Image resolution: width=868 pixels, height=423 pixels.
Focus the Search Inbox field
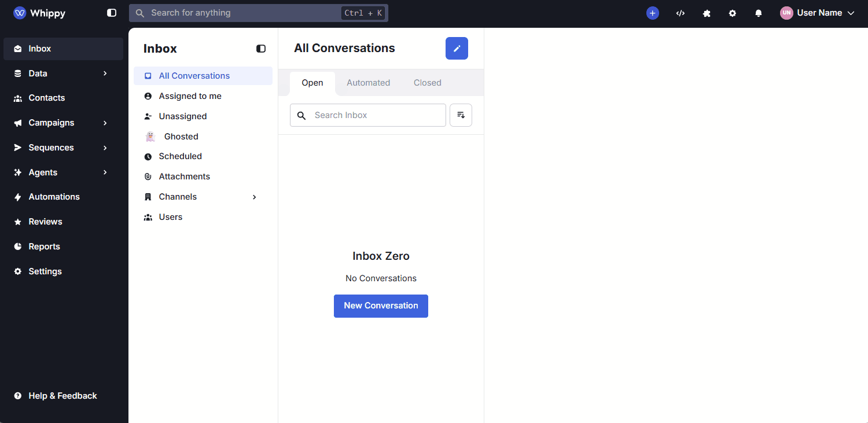(368, 115)
